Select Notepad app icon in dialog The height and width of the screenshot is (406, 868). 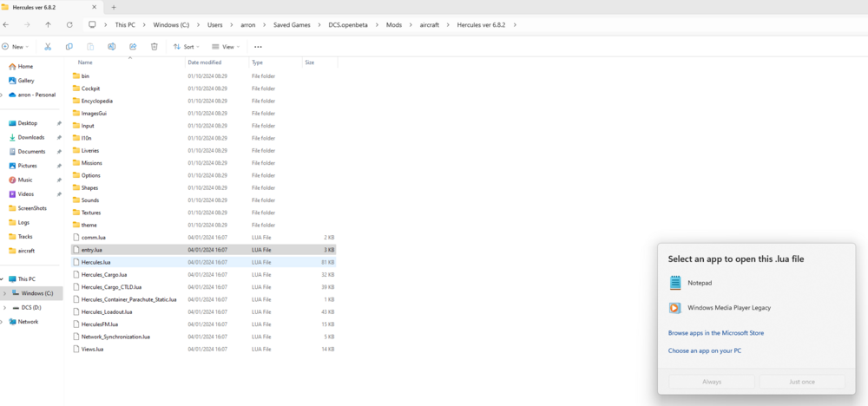tap(674, 283)
